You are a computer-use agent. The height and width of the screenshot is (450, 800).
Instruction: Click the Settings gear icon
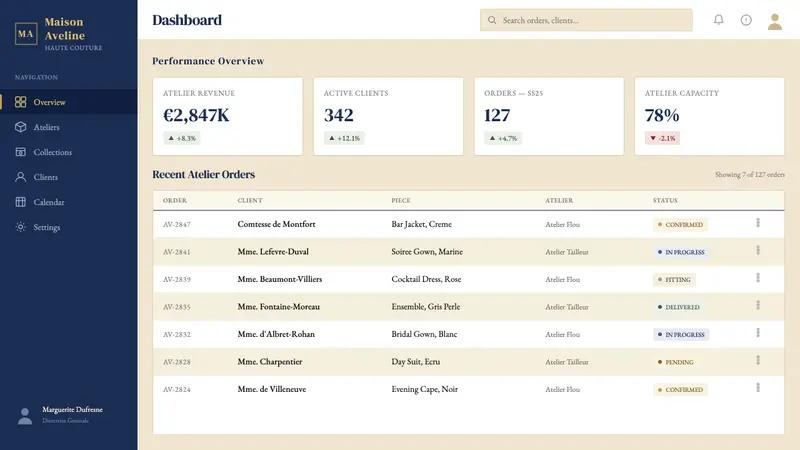pyautogui.click(x=20, y=227)
